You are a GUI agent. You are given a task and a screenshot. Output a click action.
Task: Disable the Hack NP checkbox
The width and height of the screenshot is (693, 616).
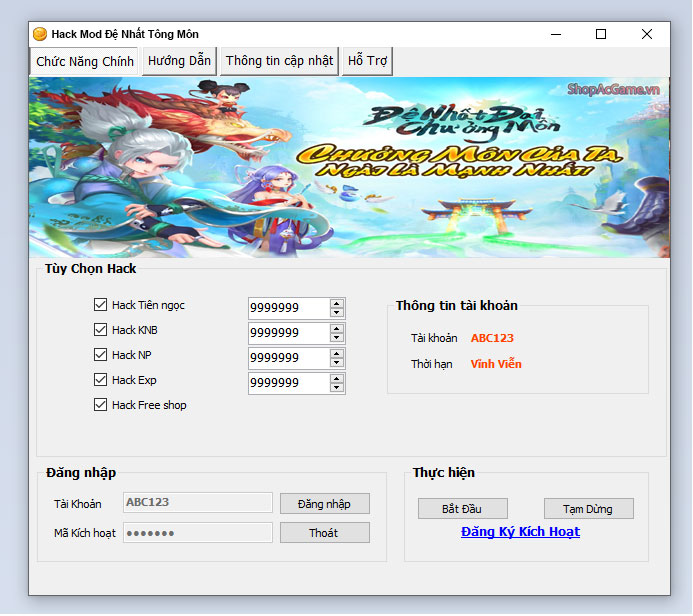pyautogui.click(x=100, y=355)
